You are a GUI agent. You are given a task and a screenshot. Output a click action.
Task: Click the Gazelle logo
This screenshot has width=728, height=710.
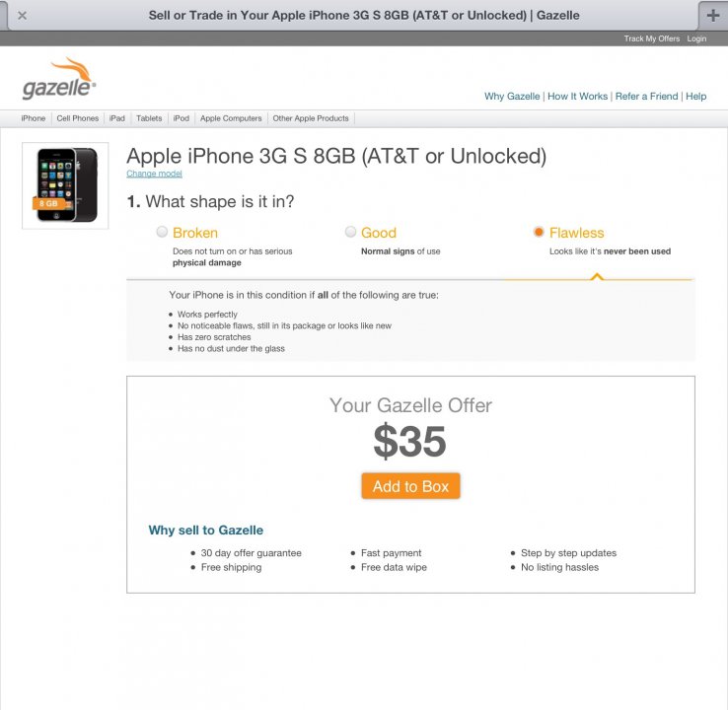59,79
